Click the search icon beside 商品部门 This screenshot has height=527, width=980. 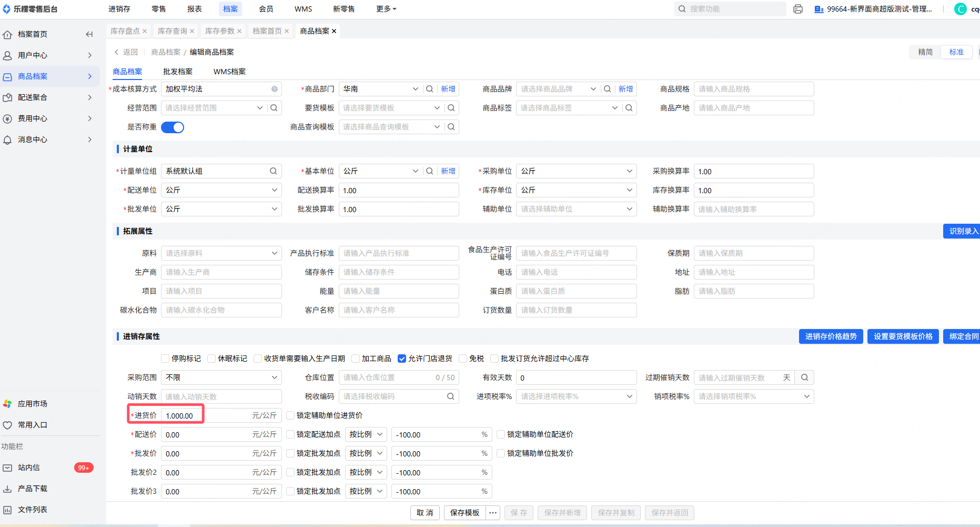[x=430, y=89]
